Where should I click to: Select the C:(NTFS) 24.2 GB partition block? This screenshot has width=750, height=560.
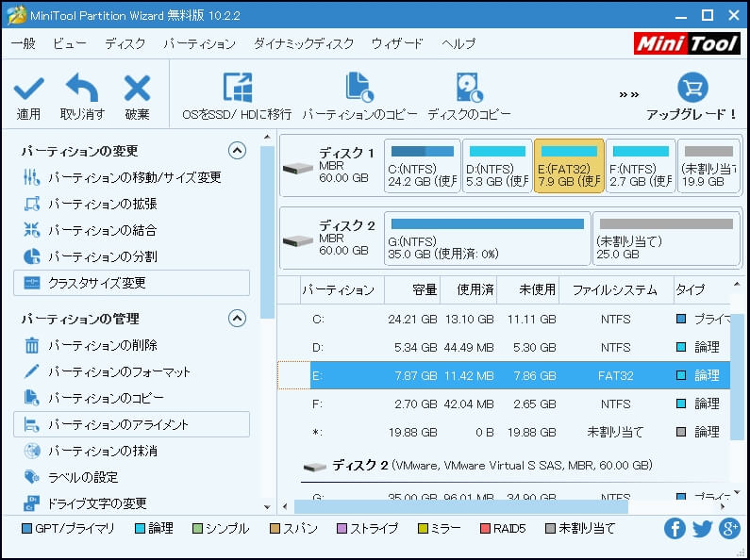(x=423, y=166)
